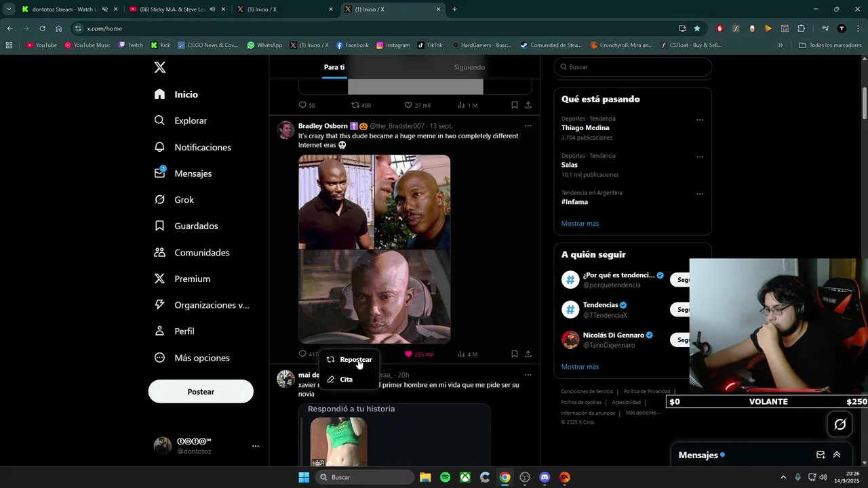This screenshot has width=868, height=488.
Task: Open more options on Bradley Osborn's post
Action: coord(528,126)
